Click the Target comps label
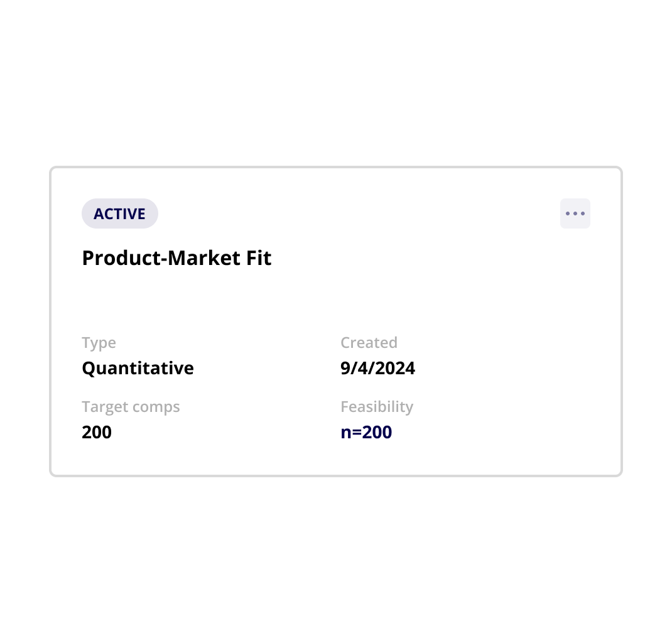Screen dimensions: 672x643 [131, 406]
